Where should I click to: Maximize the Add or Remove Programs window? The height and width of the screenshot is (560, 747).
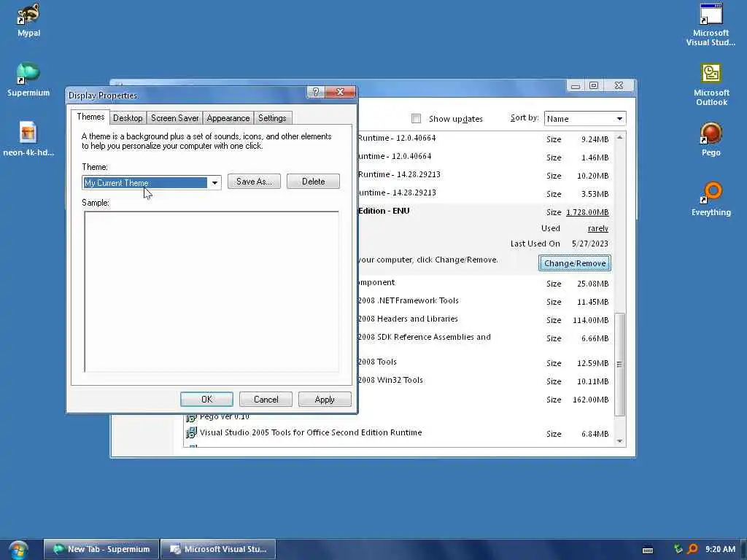[594, 86]
